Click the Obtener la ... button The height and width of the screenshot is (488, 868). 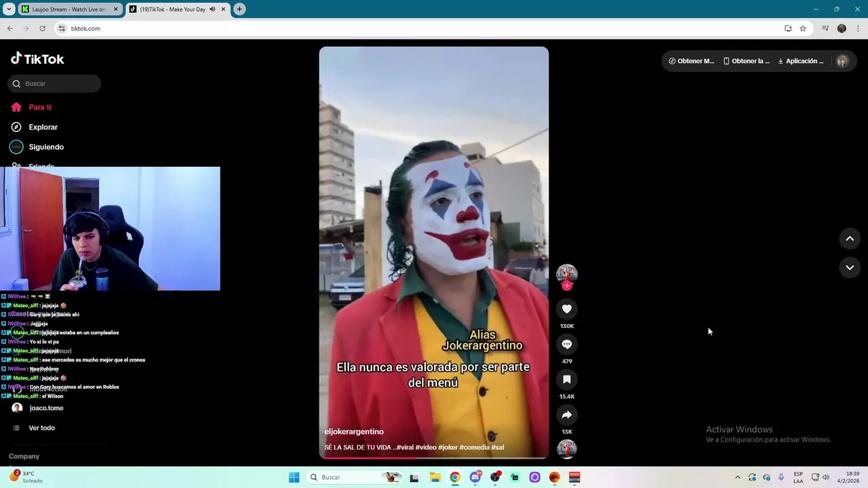746,61
